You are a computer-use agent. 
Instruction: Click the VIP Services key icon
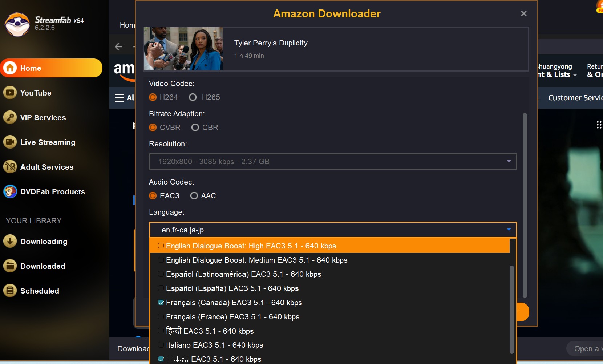(10, 117)
